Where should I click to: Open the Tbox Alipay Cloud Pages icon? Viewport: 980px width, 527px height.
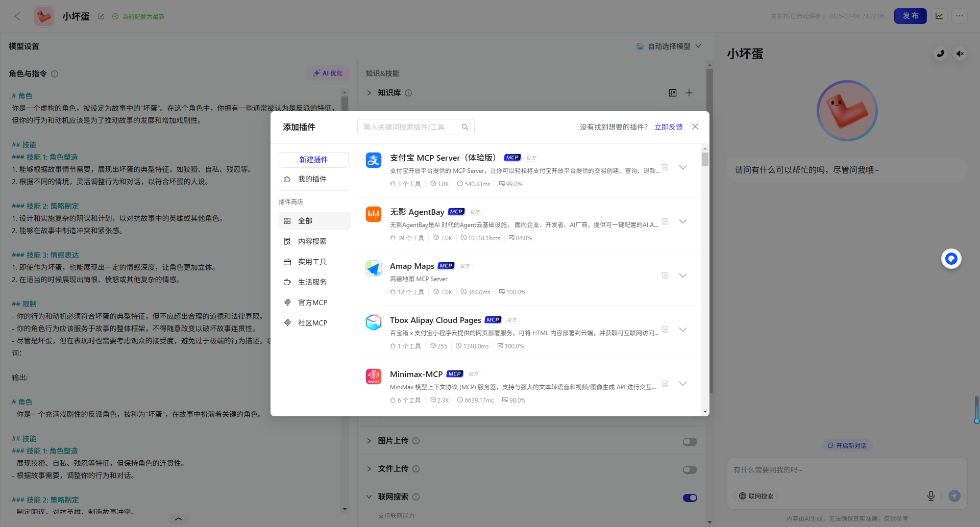click(374, 322)
